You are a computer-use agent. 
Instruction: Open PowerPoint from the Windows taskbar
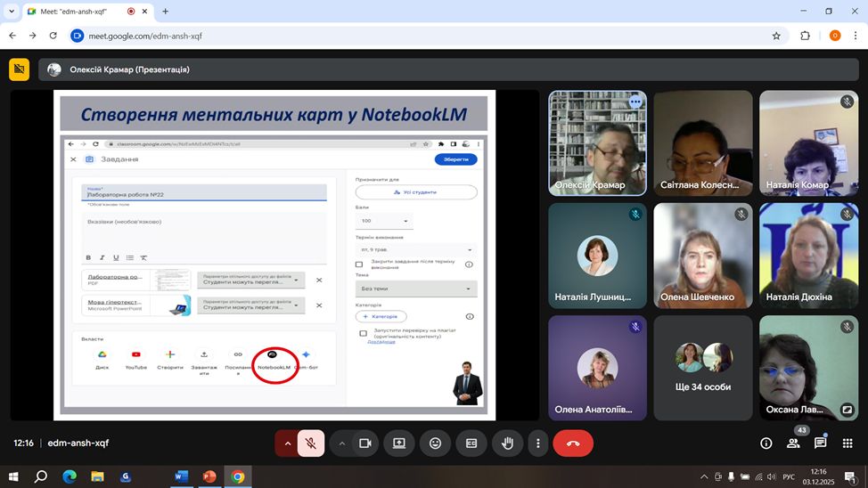pos(209,476)
